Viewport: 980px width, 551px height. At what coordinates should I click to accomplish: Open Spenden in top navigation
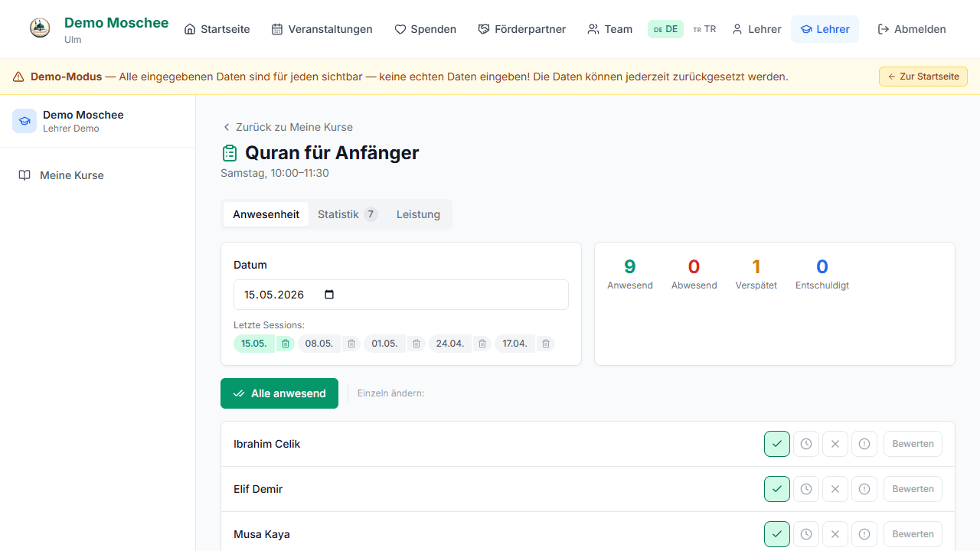426,29
